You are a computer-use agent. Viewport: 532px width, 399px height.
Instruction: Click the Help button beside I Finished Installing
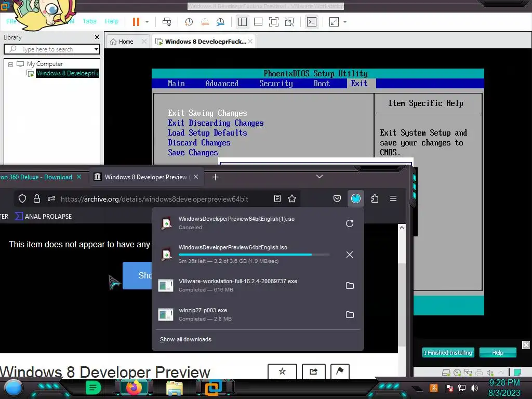click(x=498, y=353)
